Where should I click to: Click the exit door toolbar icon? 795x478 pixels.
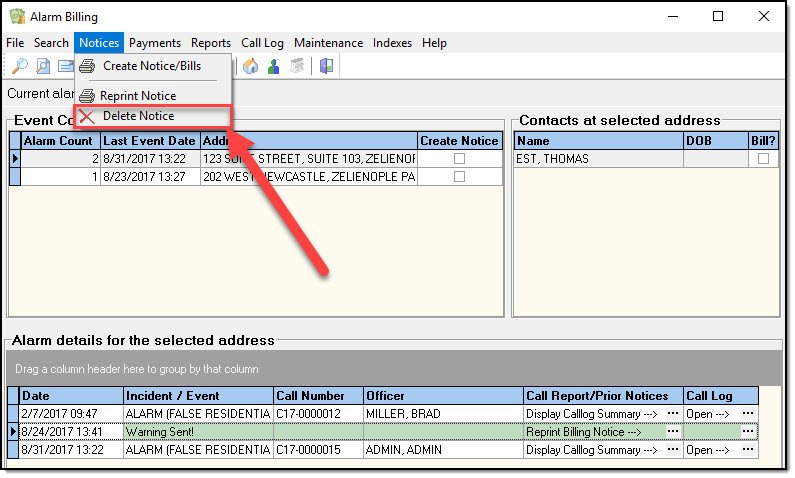(x=327, y=67)
